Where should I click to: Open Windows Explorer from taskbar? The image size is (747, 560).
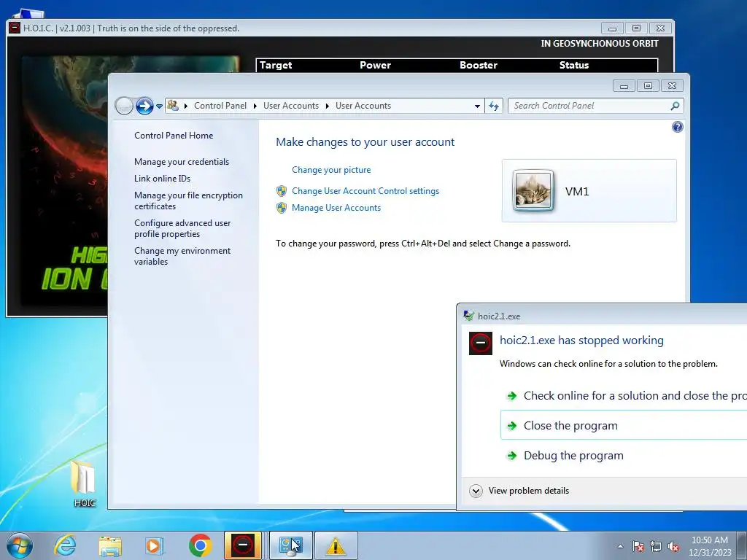pos(110,545)
